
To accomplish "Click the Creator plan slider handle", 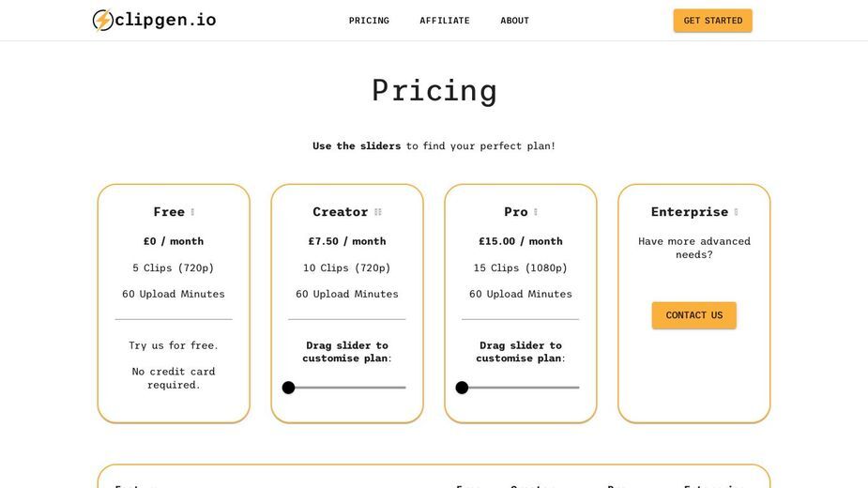I will [288, 388].
